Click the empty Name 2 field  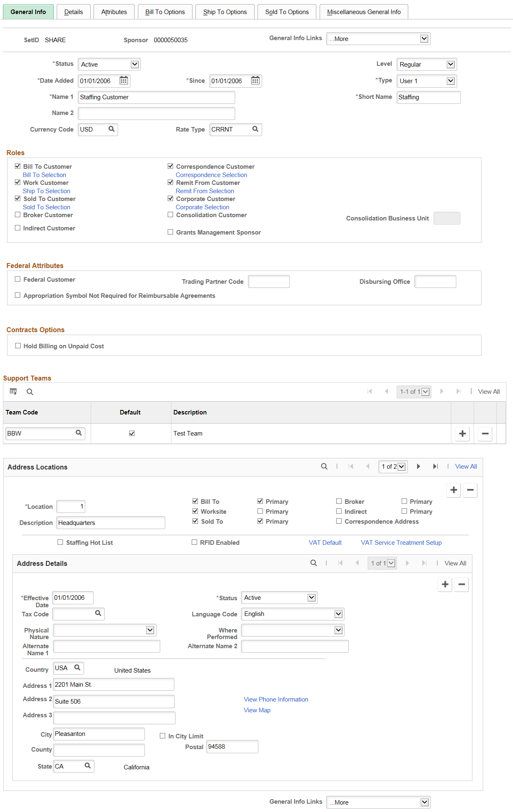tap(157, 113)
